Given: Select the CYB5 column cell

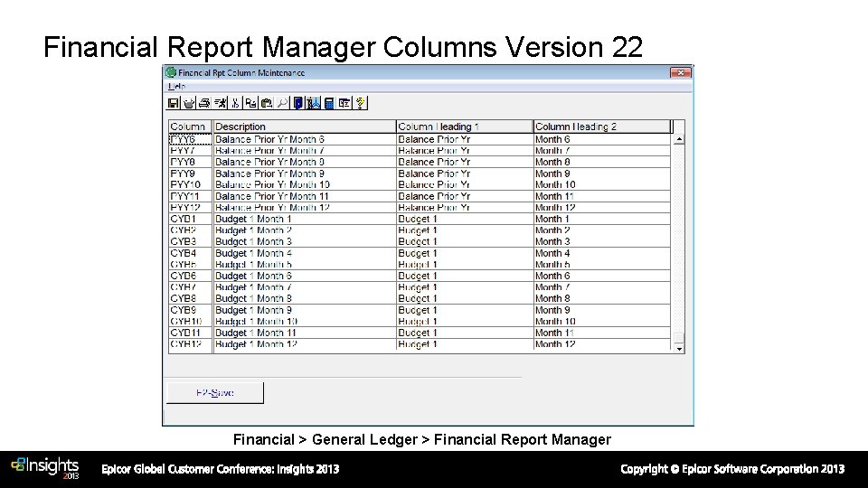Looking at the screenshot, I should click(190, 265).
